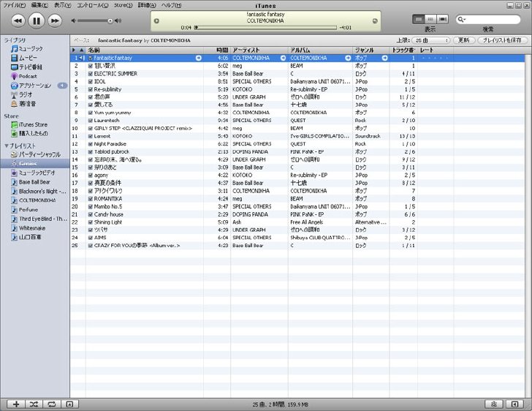Viewport: 532px width, 411px height.
Task: Open the ファイル menu
Action: 15,5
